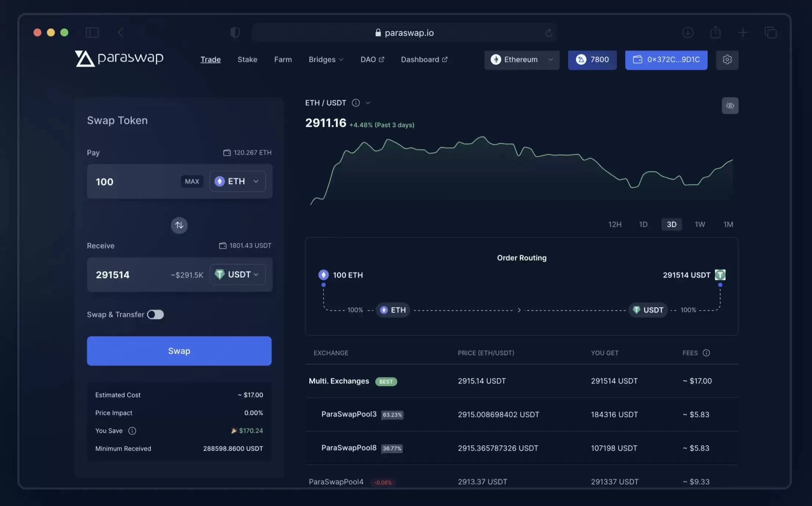The height and width of the screenshot is (506, 812).
Task: Click info icon next to ETH / USDT
Action: (355, 103)
